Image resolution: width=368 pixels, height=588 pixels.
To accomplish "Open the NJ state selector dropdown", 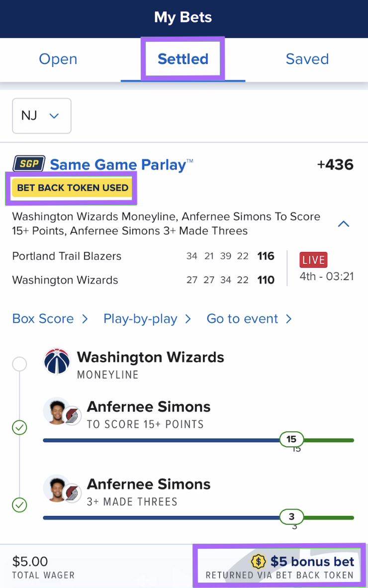I will [41, 115].
